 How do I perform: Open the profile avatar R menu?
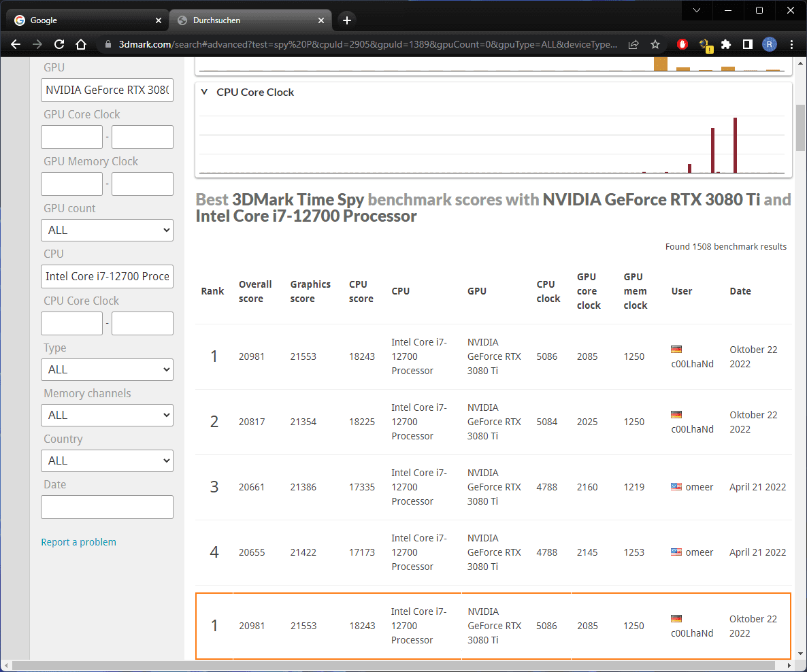769,44
